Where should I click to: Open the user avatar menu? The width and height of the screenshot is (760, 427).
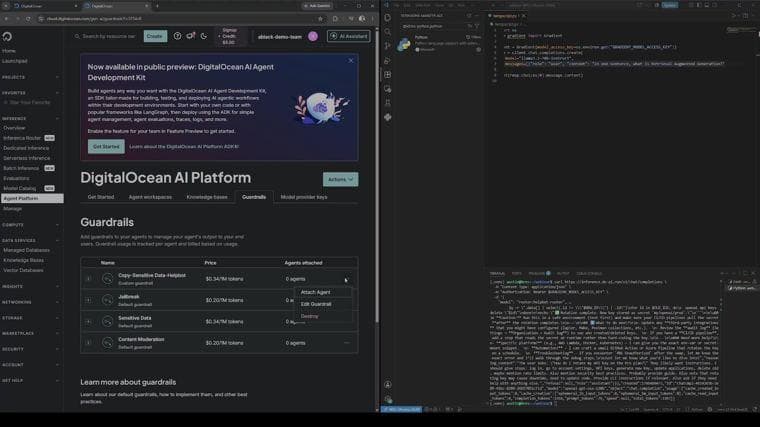click(x=313, y=36)
